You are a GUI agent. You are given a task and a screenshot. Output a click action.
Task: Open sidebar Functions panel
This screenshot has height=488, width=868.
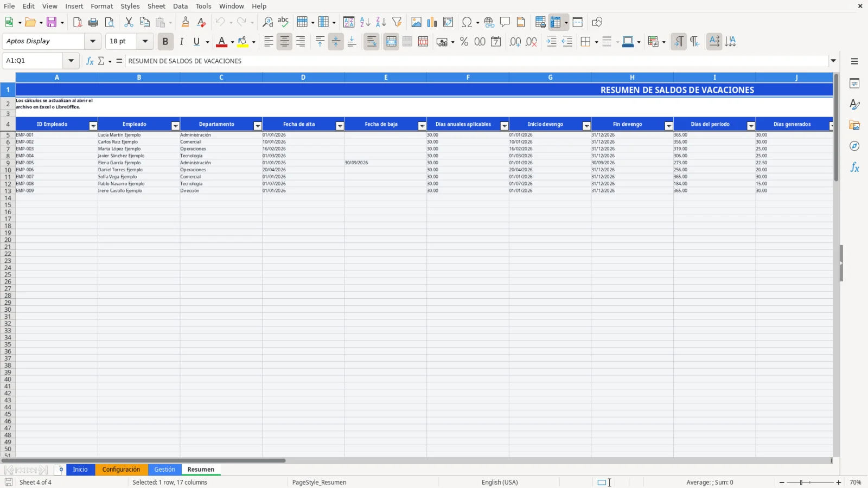click(855, 168)
